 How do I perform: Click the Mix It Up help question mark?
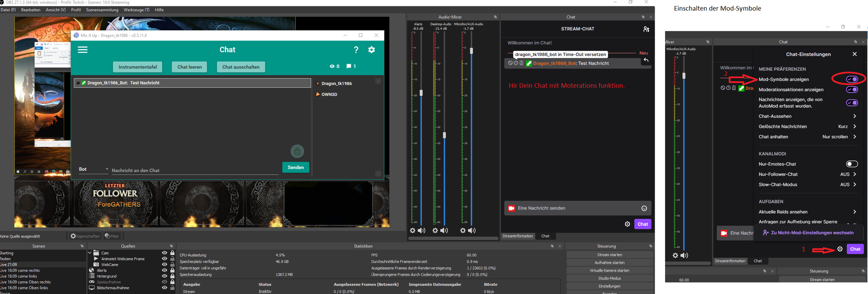(356, 50)
